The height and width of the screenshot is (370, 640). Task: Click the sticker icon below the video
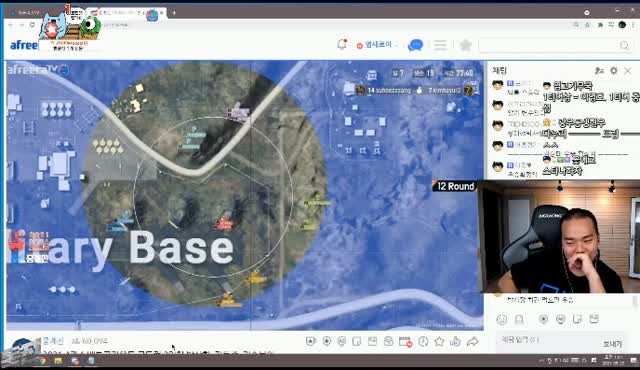pyautogui.click(x=357, y=341)
